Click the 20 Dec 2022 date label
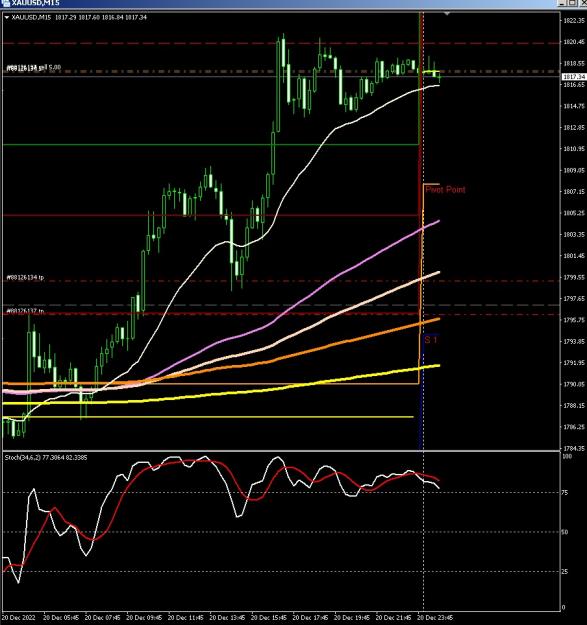 click(18, 618)
